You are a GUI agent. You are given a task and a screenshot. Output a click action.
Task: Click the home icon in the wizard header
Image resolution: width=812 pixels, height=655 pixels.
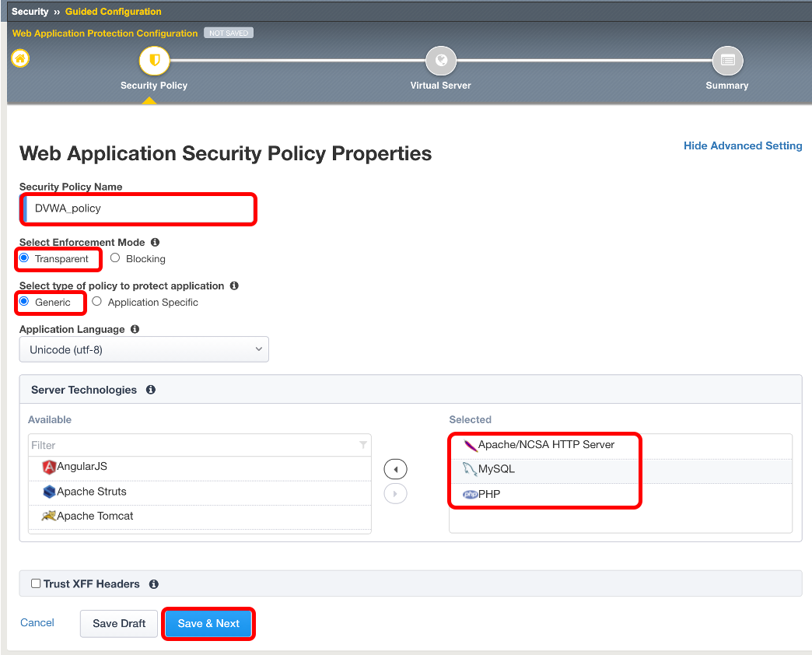pos(20,58)
